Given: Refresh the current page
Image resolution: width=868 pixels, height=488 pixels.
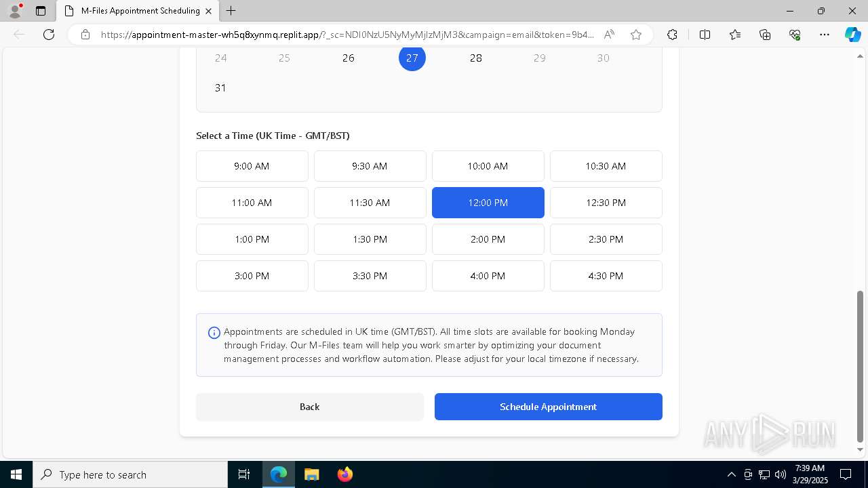Looking at the screenshot, I should 49,35.
